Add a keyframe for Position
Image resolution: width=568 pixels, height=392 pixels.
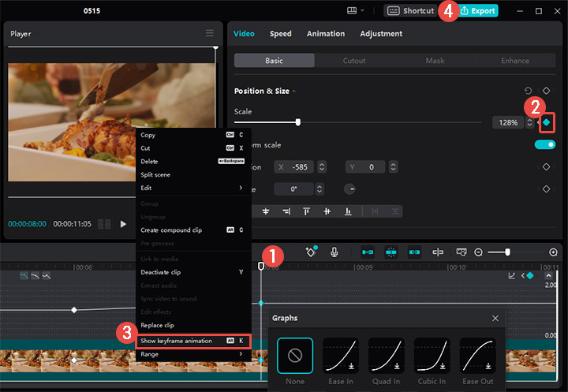(545, 167)
